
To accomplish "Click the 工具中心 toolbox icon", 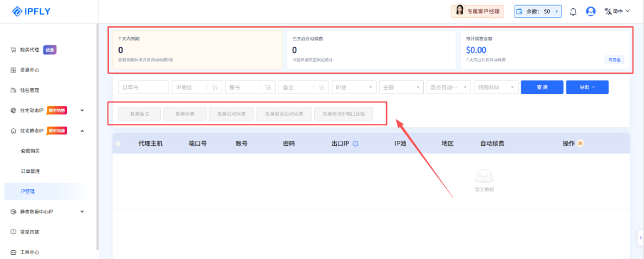I will (x=13, y=252).
